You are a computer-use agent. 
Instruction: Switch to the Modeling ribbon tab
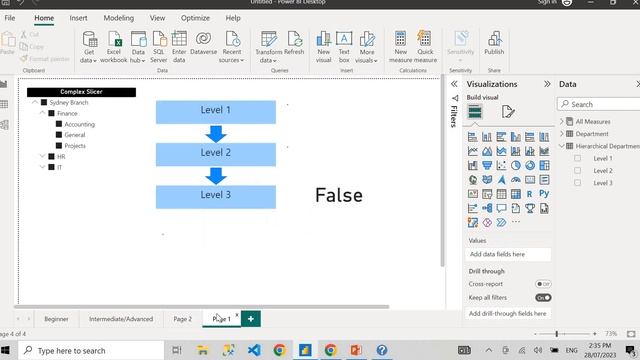pyautogui.click(x=118, y=18)
